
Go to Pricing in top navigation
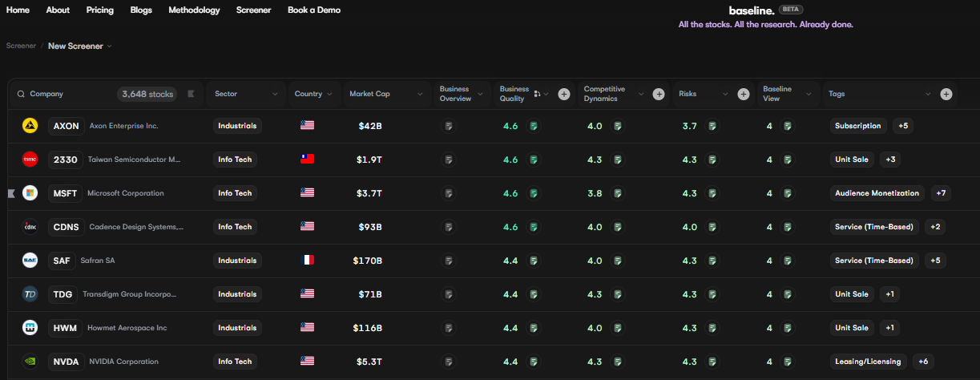[x=100, y=10]
